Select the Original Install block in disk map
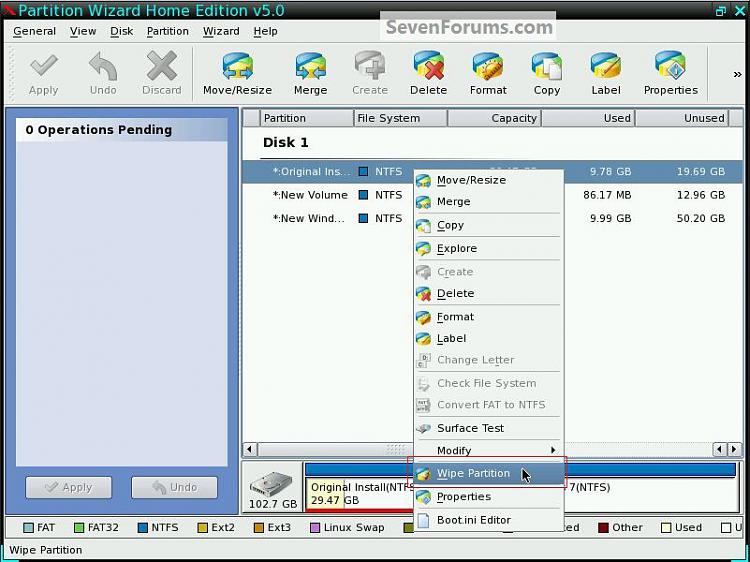 pos(359,494)
